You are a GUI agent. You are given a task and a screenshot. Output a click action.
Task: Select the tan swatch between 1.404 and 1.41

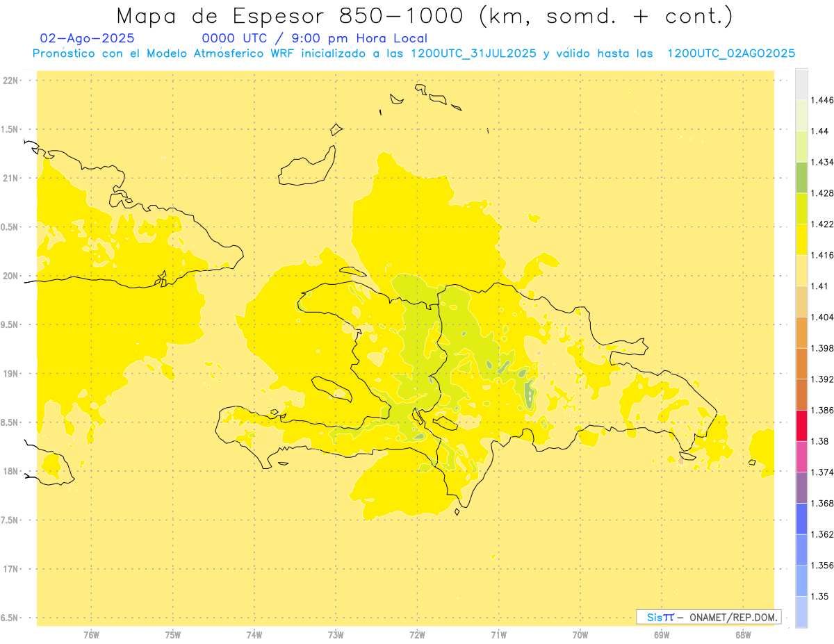coord(801,302)
